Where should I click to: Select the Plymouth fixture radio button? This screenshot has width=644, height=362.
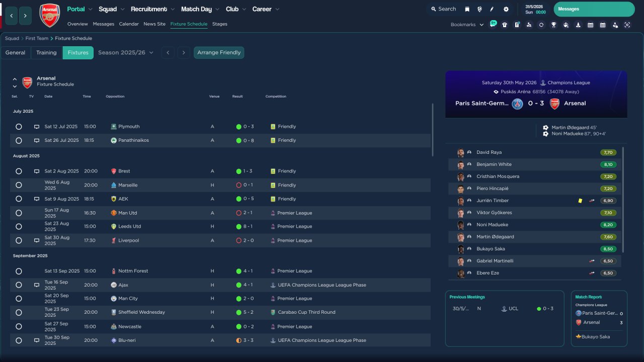point(19,127)
